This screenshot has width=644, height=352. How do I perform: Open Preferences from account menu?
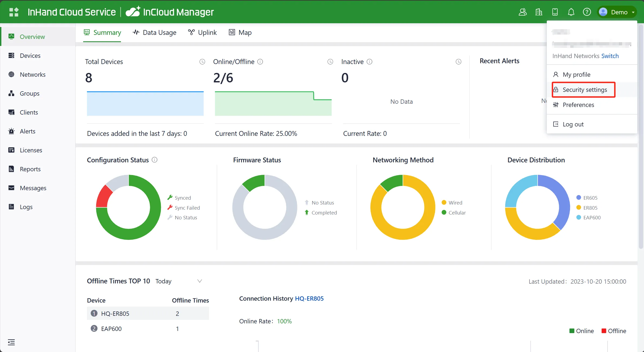coord(592,105)
